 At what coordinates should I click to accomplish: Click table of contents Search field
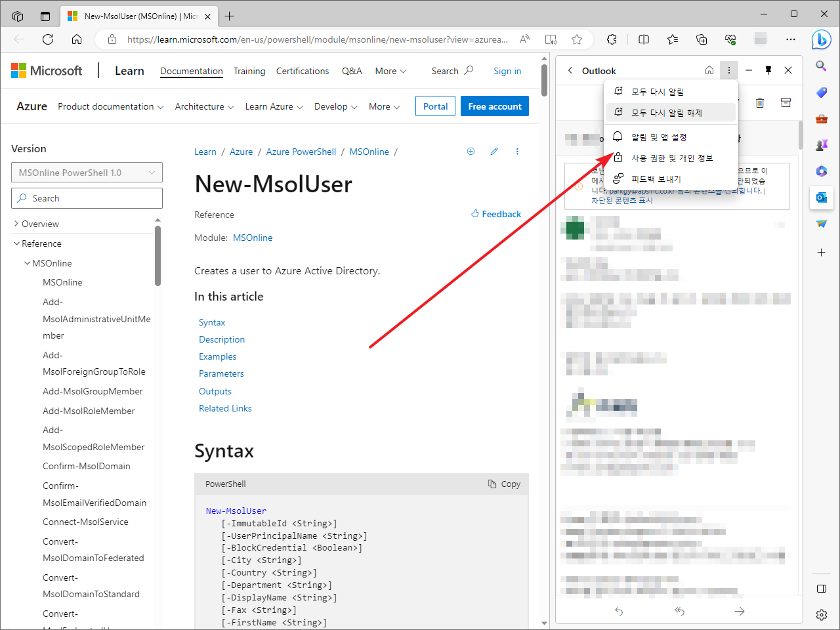click(x=87, y=198)
